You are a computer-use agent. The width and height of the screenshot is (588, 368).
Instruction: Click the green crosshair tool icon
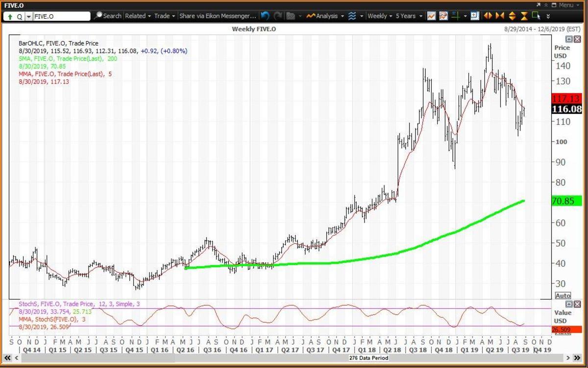point(455,16)
